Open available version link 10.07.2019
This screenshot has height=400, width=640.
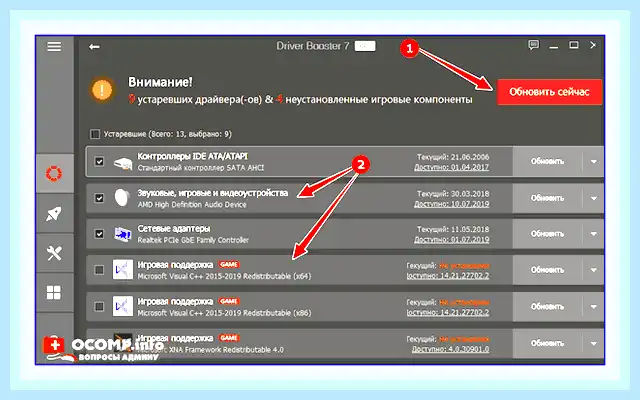point(451,204)
